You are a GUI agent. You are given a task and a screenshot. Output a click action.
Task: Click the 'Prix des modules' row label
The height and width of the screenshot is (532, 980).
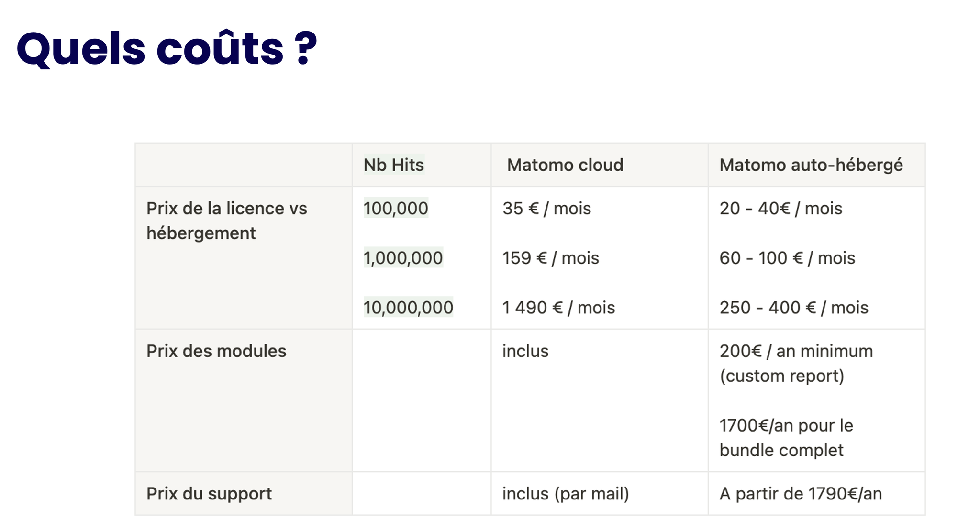(216, 351)
